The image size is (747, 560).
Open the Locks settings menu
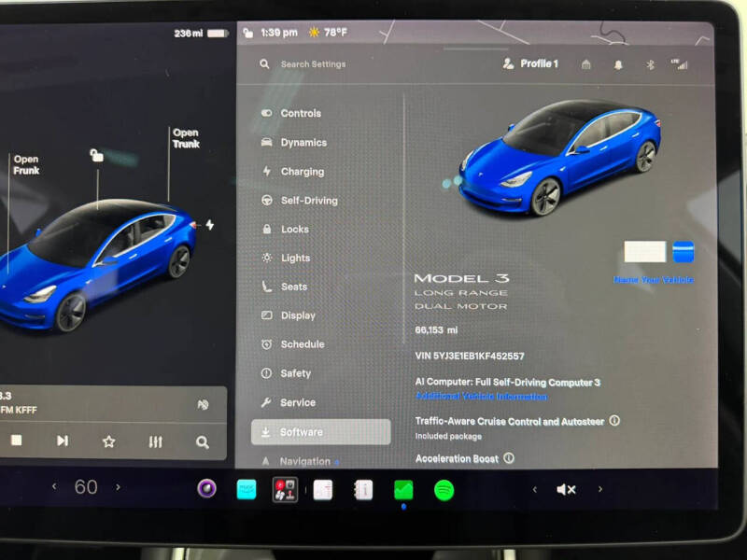tap(286, 229)
